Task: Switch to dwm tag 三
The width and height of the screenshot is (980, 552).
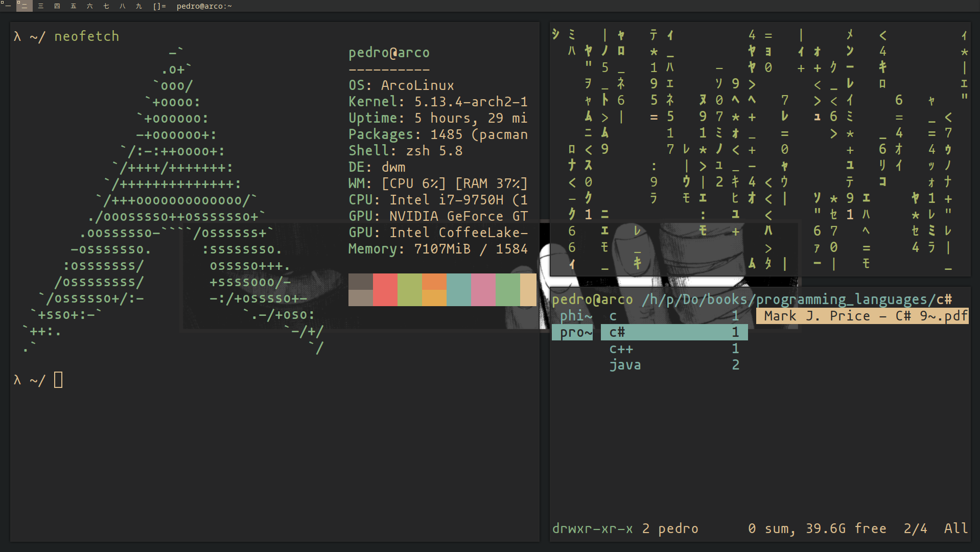Action: click(x=40, y=6)
